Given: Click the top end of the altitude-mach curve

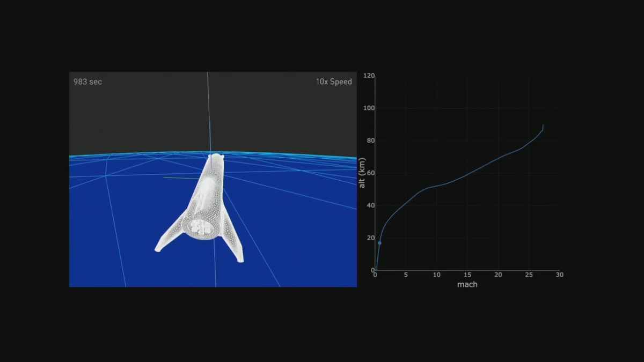Looking at the screenshot, I should (543, 125).
